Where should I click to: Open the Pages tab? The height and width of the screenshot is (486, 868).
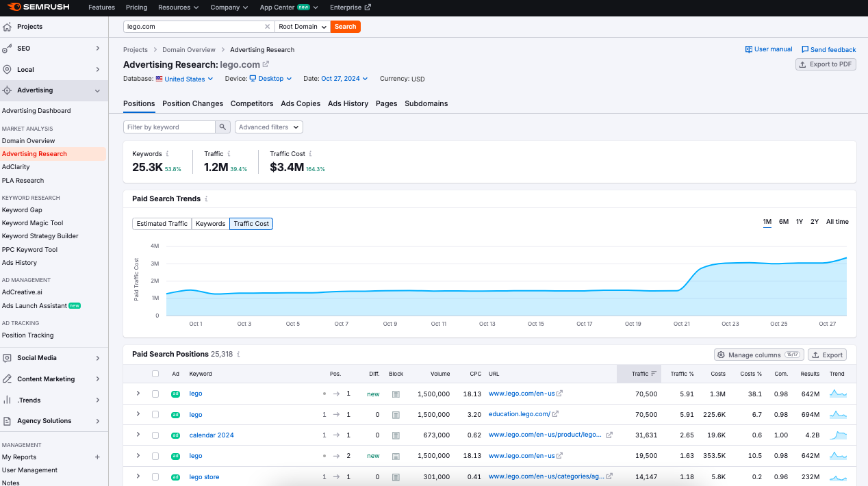[x=386, y=104]
